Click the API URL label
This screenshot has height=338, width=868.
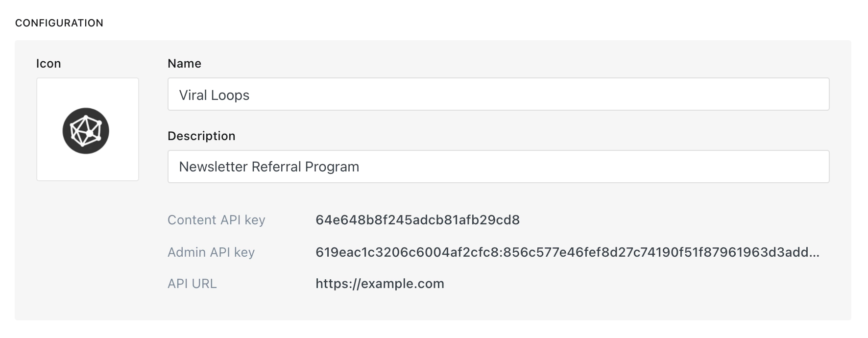[193, 284]
